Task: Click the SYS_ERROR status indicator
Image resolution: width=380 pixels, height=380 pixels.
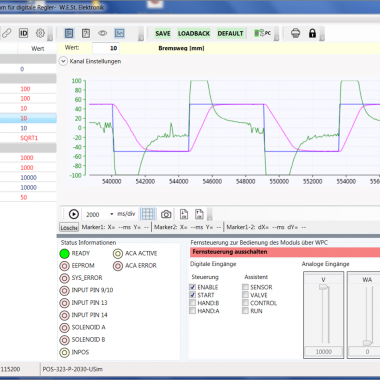Action: [x=64, y=278]
